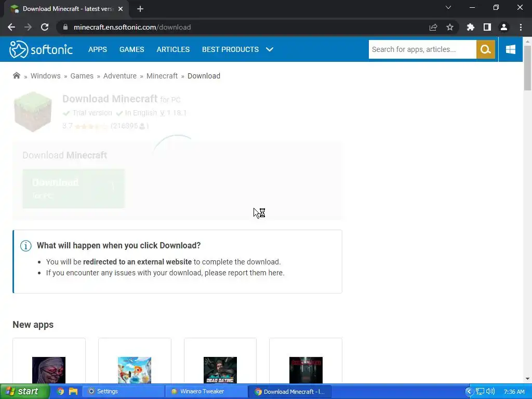Click 'redirected to an external website' text
Viewport: 532px width, 399px height.
[x=137, y=262]
